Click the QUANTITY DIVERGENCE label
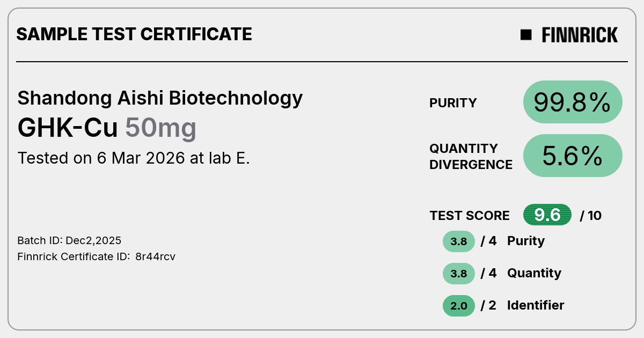The height and width of the screenshot is (338, 644). tap(471, 157)
